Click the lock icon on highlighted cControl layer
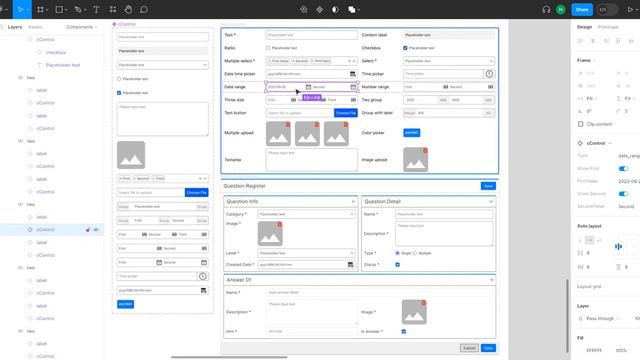The image size is (640, 360). pos(88,230)
